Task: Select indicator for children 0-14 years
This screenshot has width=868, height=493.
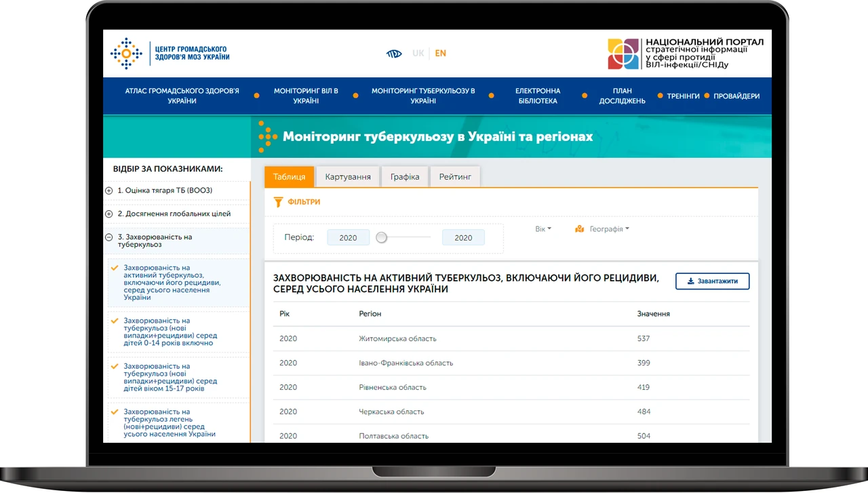Action: pos(170,332)
